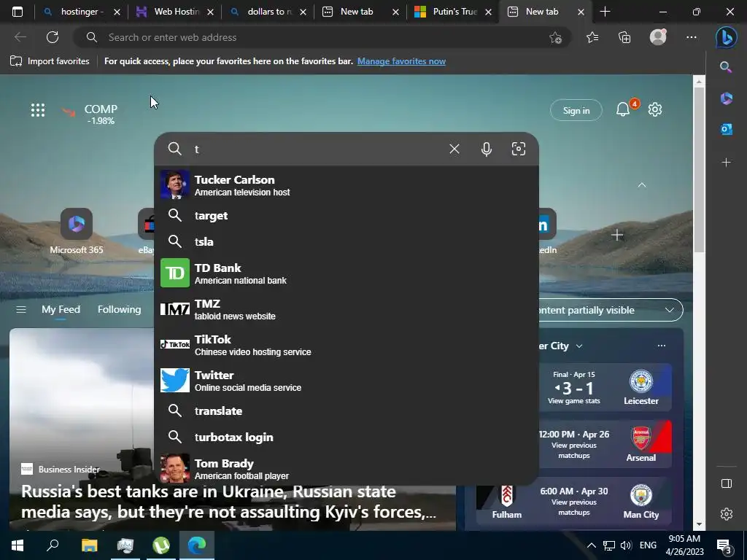The width and height of the screenshot is (747, 560).
Task: Open the feed hamburger menu
Action: click(x=21, y=309)
